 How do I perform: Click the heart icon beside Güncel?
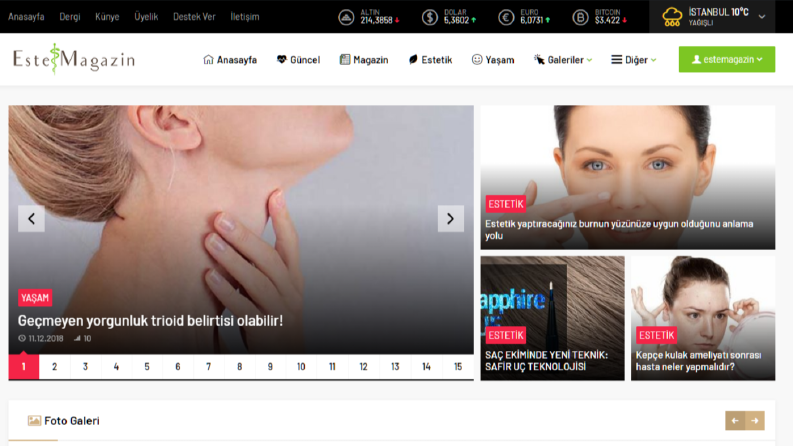coord(281,59)
